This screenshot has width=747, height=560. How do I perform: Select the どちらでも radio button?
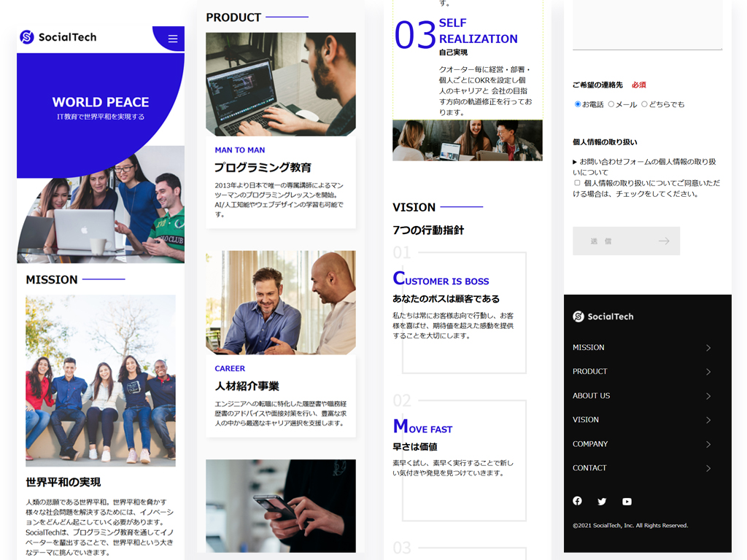tap(644, 104)
